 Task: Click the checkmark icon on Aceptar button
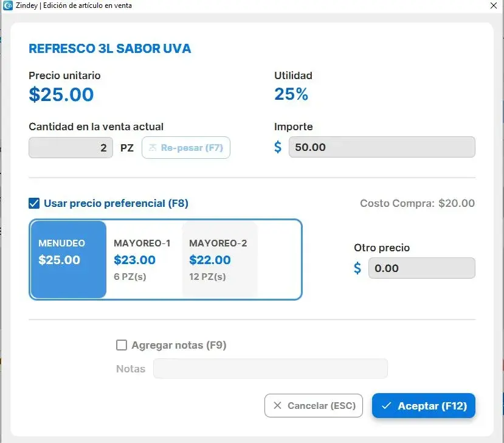coord(385,406)
